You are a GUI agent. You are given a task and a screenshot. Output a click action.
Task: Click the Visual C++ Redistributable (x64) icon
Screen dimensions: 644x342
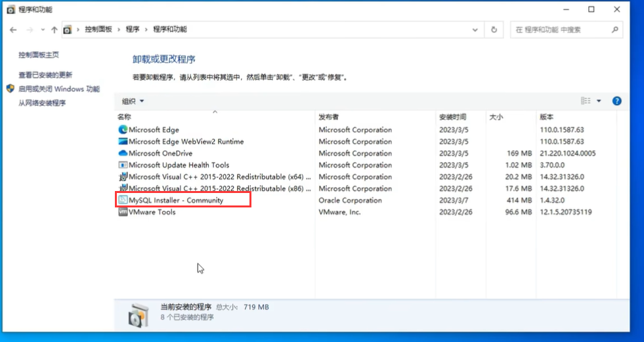pyautogui.click(x=123, y=177)
